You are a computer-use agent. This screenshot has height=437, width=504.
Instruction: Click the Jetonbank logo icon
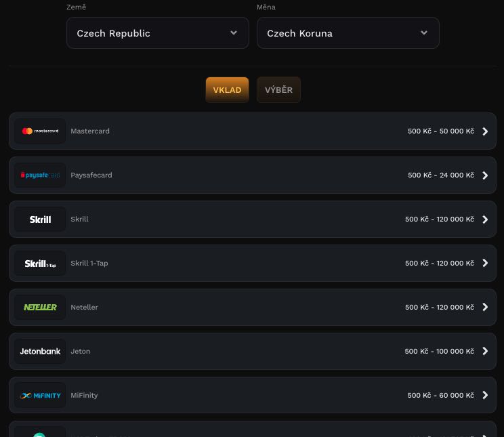click(x=40, y=352)
